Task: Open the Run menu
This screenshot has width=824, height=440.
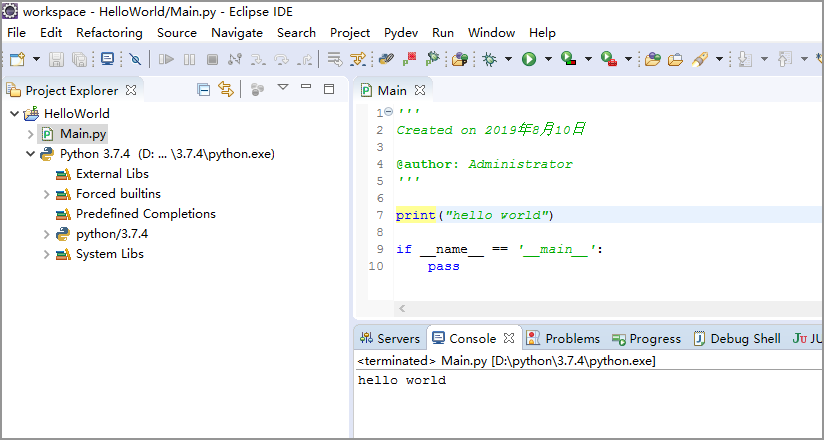Action: tap(443, 33)
